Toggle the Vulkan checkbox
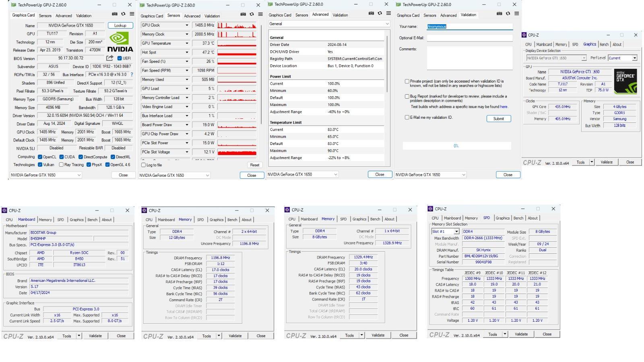 click(x=40, y=165)
